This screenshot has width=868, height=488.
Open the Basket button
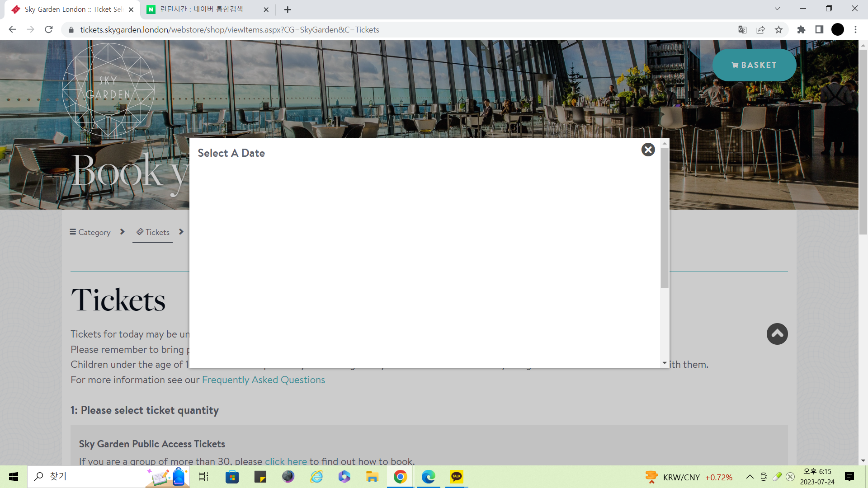pyautogui.click(x=754, y=65)
